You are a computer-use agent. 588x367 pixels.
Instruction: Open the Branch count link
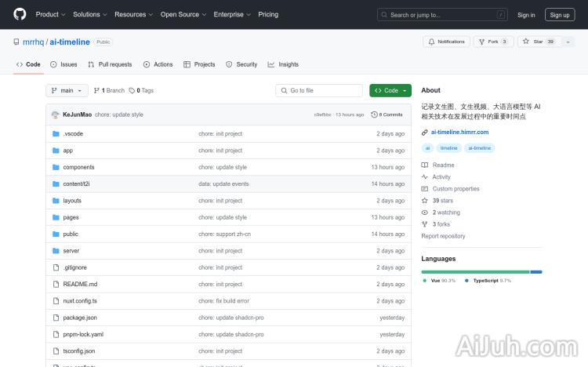tap(109, 90)
